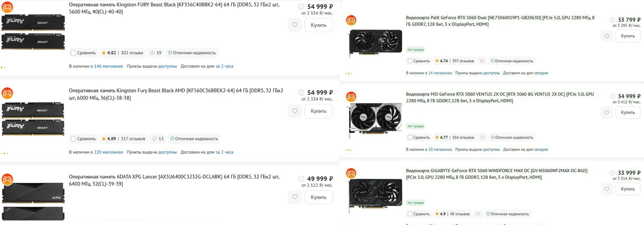644x225 pixels.
Task: Open "в 220 магазинах" stores link
Action: 107,152
